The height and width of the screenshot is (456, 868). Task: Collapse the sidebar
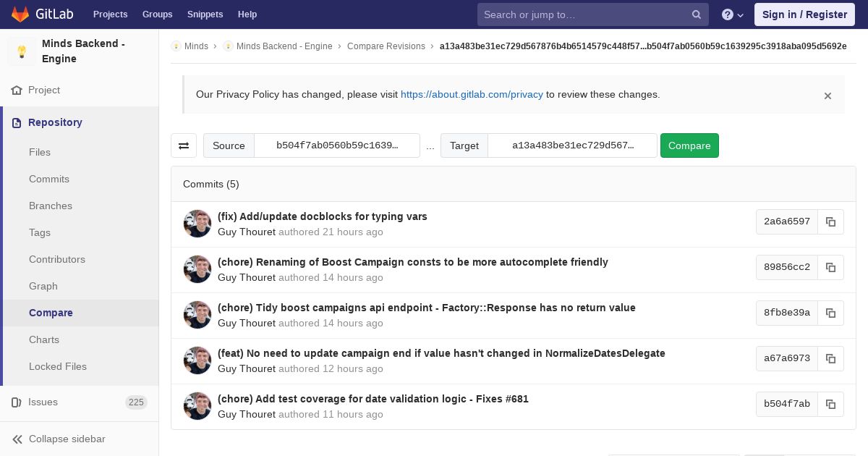click(x=67, y=439)
